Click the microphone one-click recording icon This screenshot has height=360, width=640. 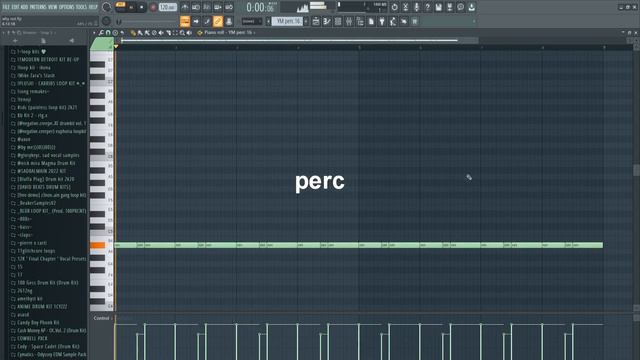click(416, 7)
